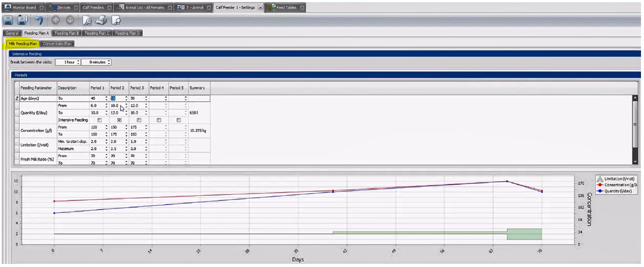Viewport: 644px width, 267px height.
Task: Click the grey down arrow icon
Action: point(70,21)
